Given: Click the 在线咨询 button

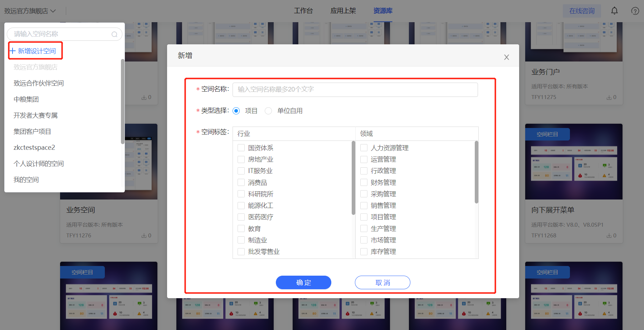Looking at the screenshot, I should 582,11.
